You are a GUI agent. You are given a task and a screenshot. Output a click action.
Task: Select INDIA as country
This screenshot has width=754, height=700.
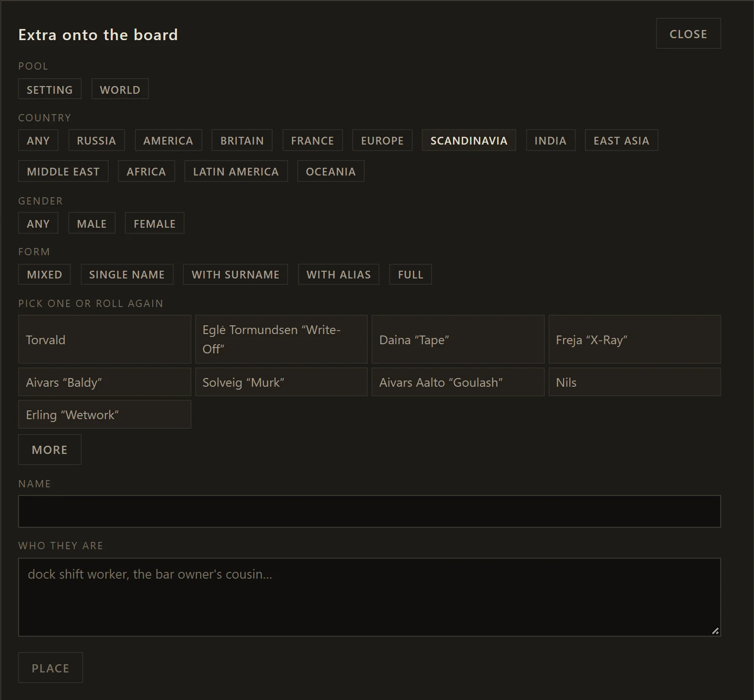pos(551,140)
